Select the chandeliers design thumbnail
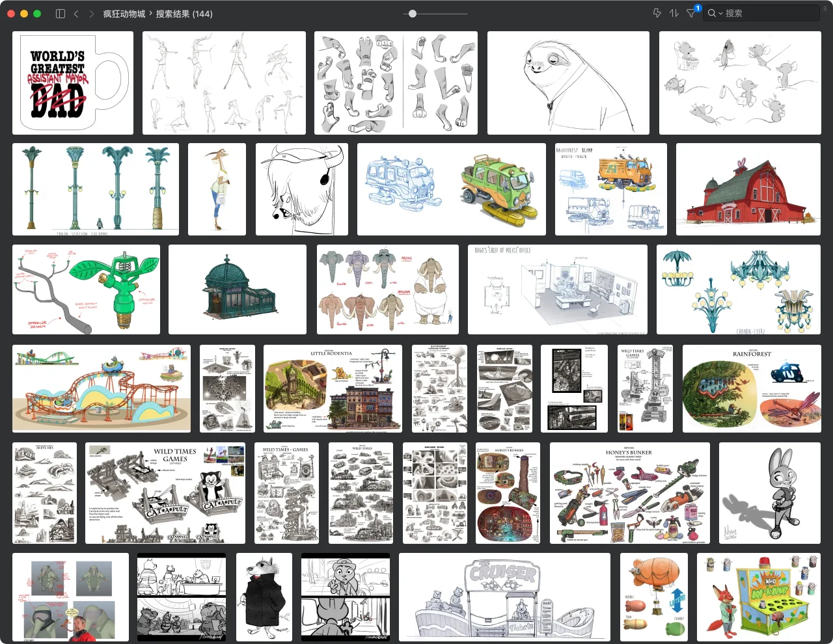 coord(739,289)
